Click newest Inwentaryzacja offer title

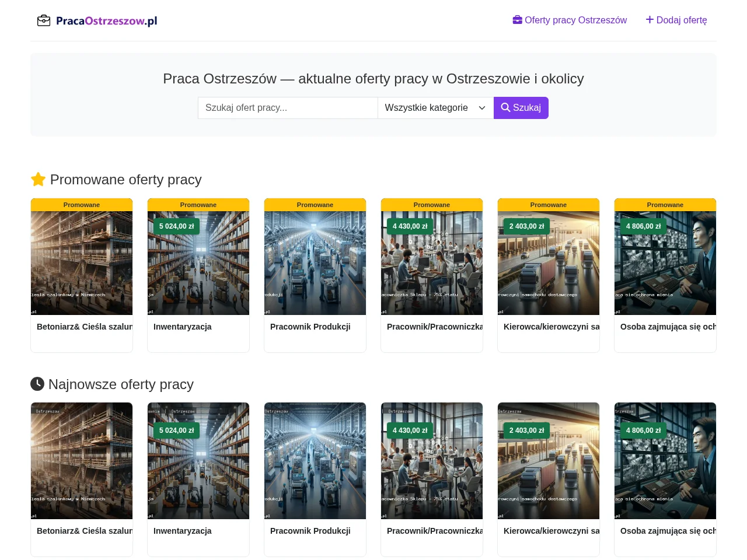click(183, 531)
